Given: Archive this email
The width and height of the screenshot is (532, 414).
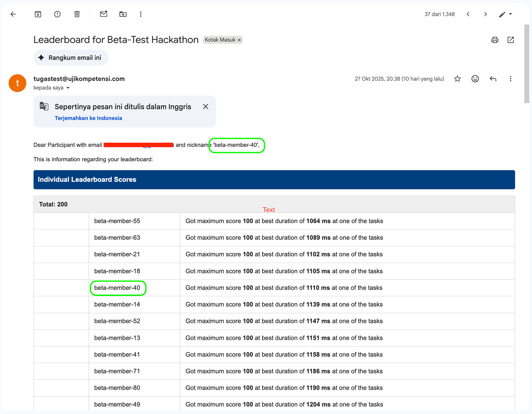Looking at the screenshot, I should point(38,14).
